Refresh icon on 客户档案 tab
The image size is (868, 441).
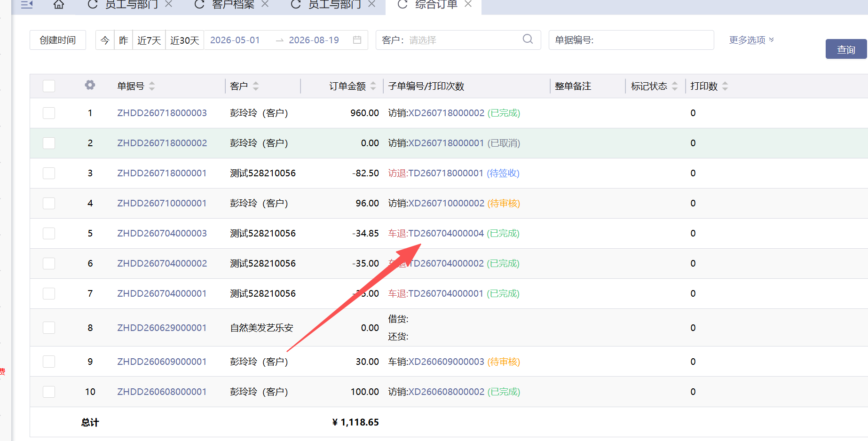tap(199, 4)
